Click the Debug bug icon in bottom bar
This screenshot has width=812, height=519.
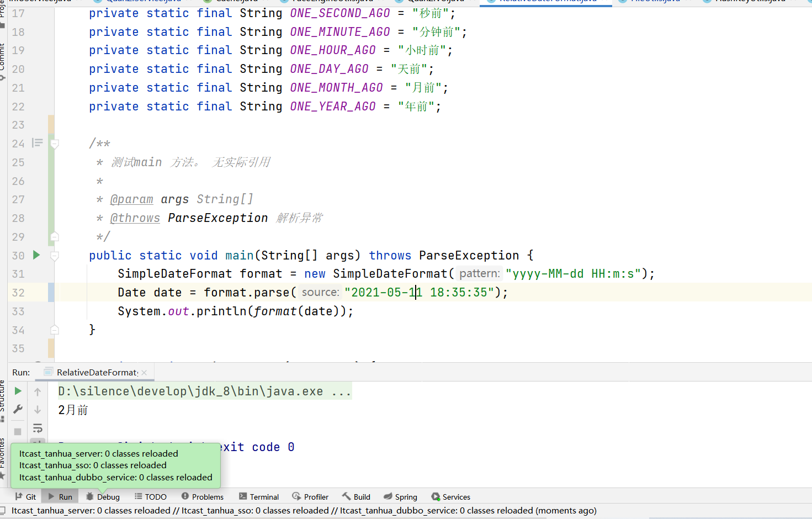point(90,496)
